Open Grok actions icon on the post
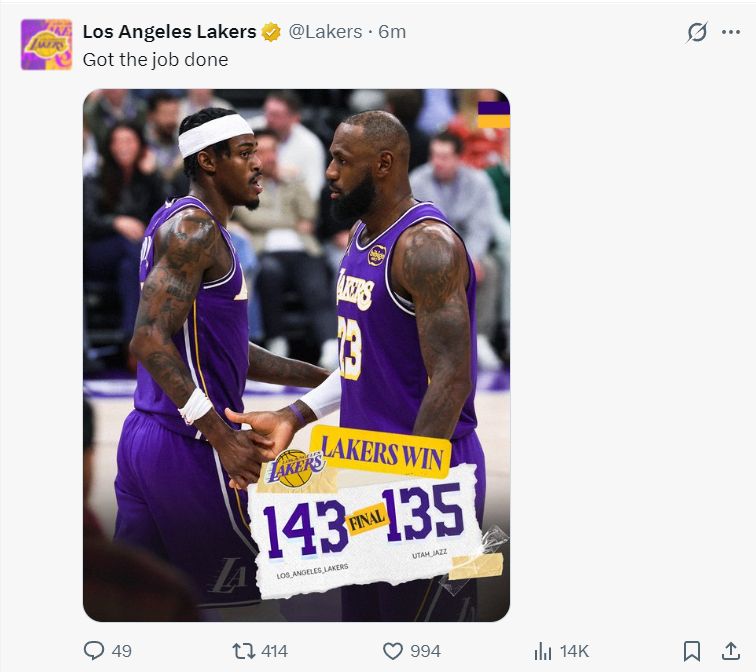 (x=697, y=32)
